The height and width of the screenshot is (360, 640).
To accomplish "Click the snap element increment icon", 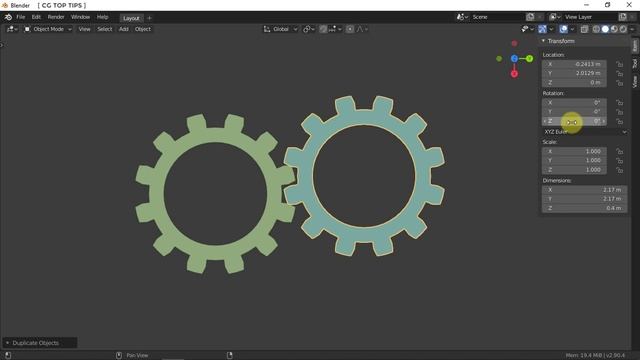I will coord(333,29).
